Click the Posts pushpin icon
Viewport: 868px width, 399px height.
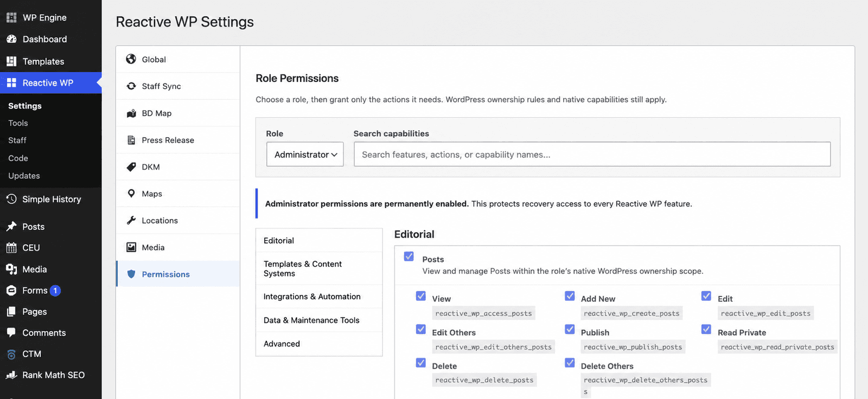[11, 227]
